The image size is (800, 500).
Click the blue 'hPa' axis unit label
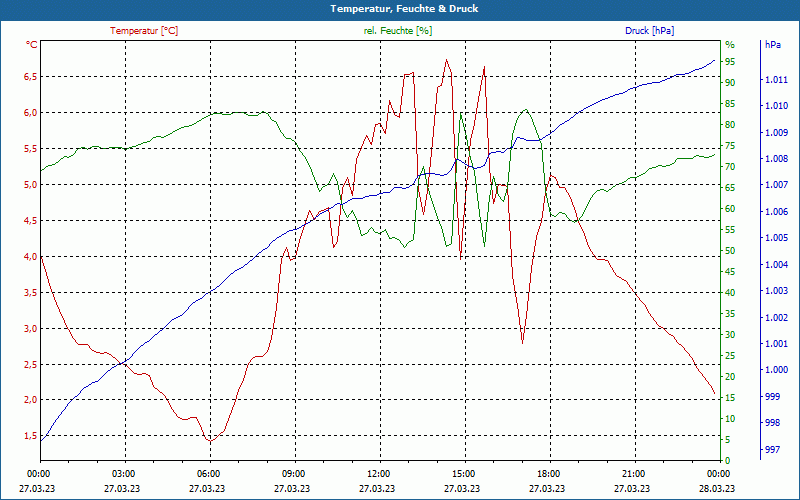pos(773,45)
